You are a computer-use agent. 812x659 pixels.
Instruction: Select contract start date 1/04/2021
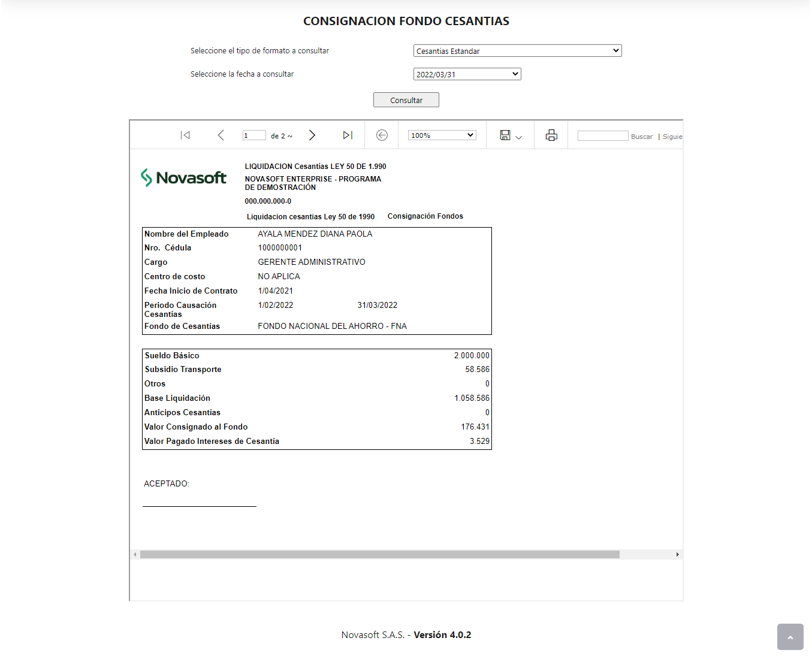276,291
